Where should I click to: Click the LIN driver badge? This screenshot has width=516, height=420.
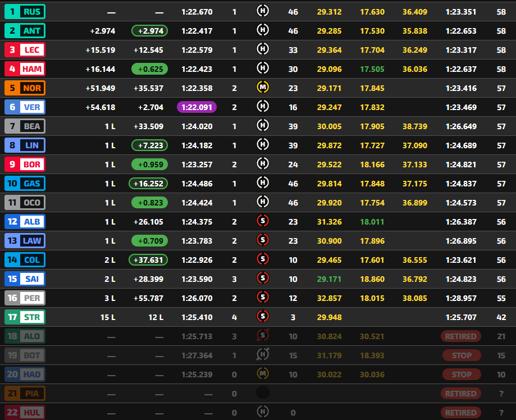(x=25, y=145)
